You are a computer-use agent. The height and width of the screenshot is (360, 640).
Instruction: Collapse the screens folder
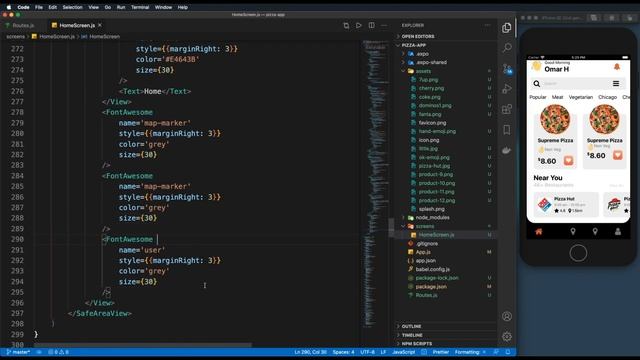[x=425, y=226]
